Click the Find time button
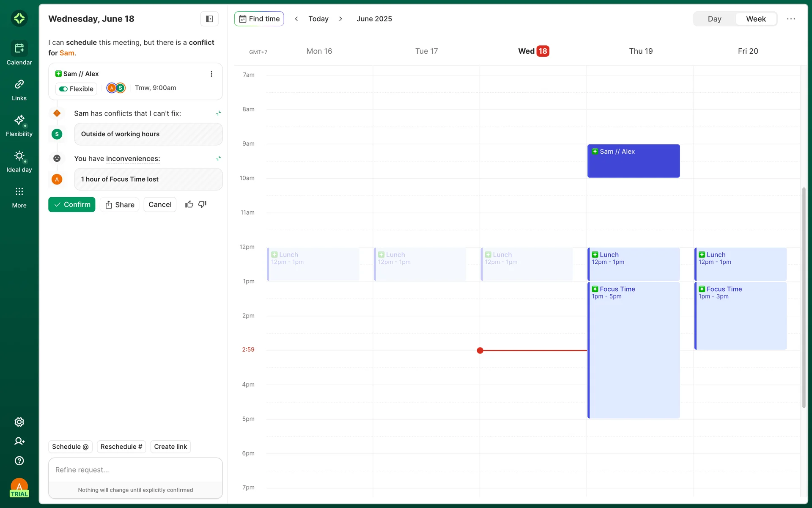The width and height of the screenshot is (812, 508). point(259,19)
